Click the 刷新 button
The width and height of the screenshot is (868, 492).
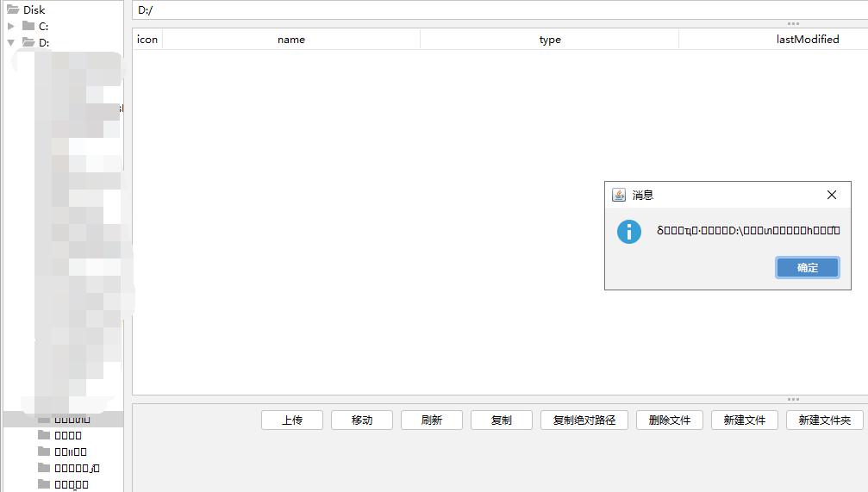point(432,420)
